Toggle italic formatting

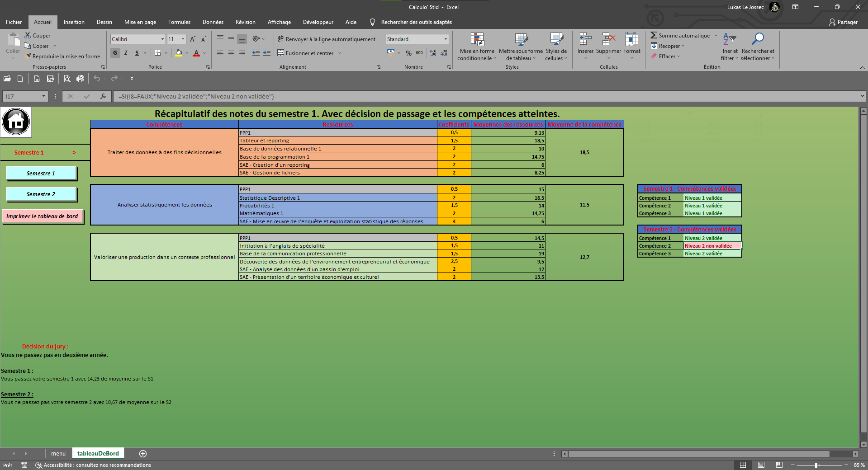(126, 53)
